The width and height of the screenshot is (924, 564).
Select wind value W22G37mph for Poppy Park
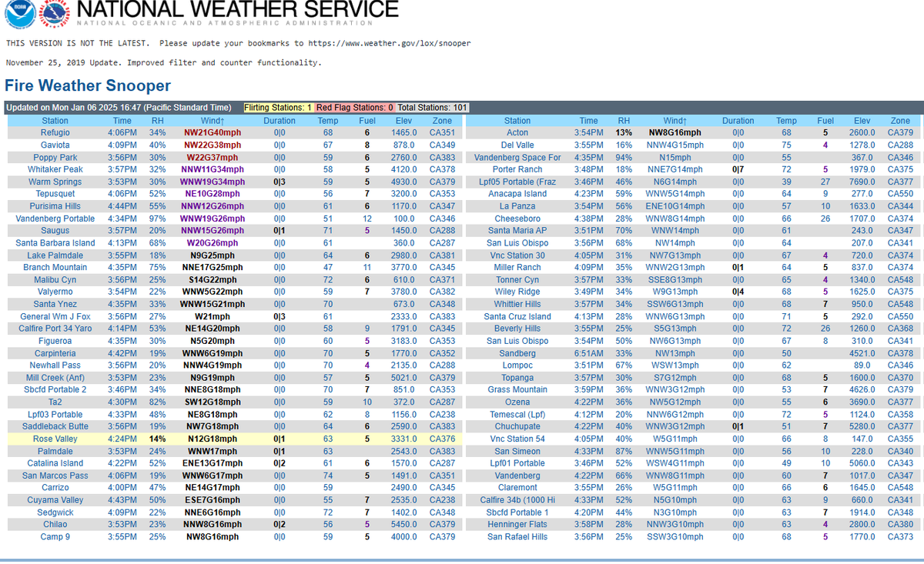pos(213,157)
